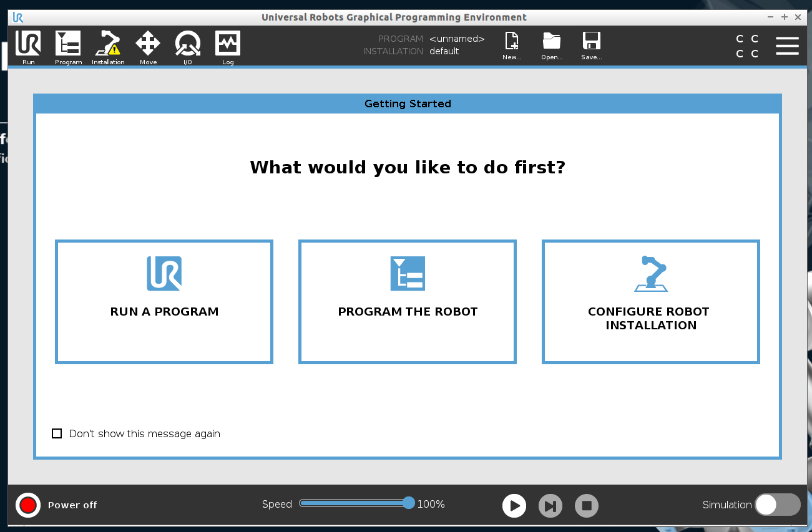Click the red Power off indicator
The height and width of the screenshot is (532, 812).
[x=28, y=505]
